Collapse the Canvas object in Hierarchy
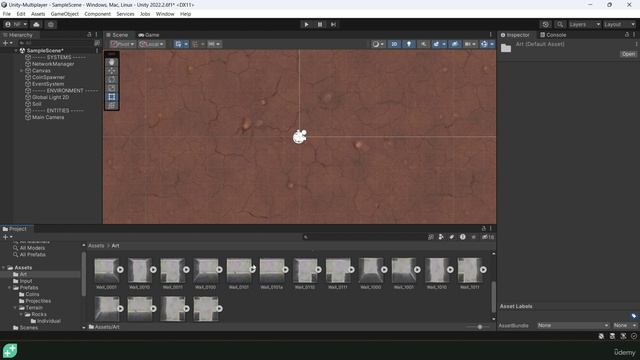Viewport: 640px width, 360px height. [x=22, y=71]
